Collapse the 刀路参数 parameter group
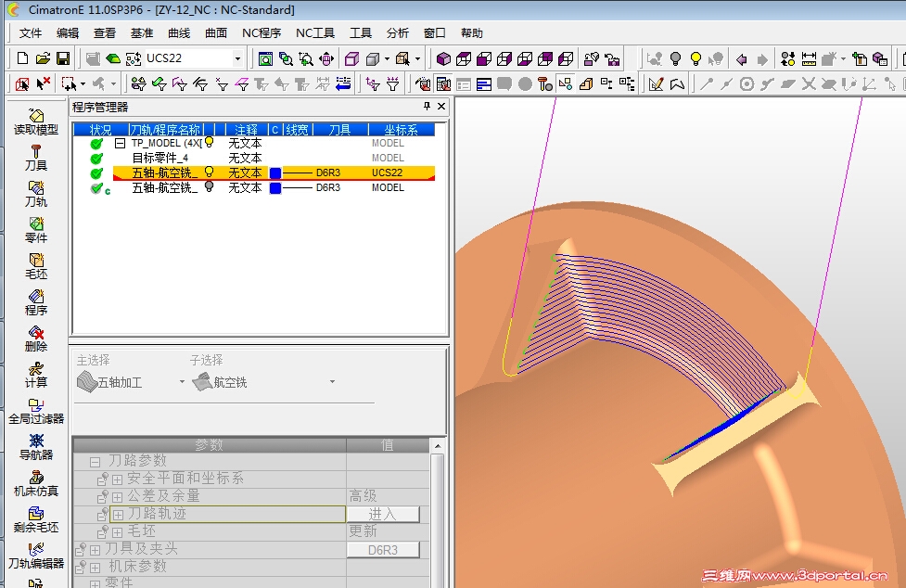 pyautogui.click(x=96, y=462)
